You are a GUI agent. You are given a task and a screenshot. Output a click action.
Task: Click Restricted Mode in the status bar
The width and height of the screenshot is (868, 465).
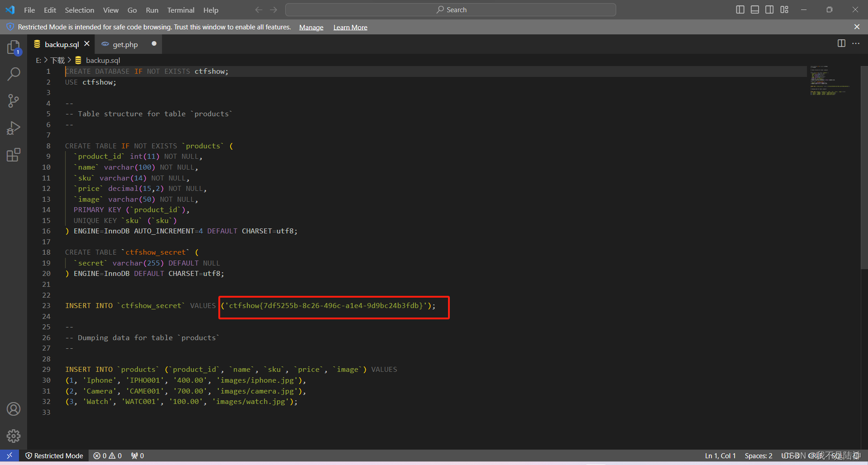54,456
